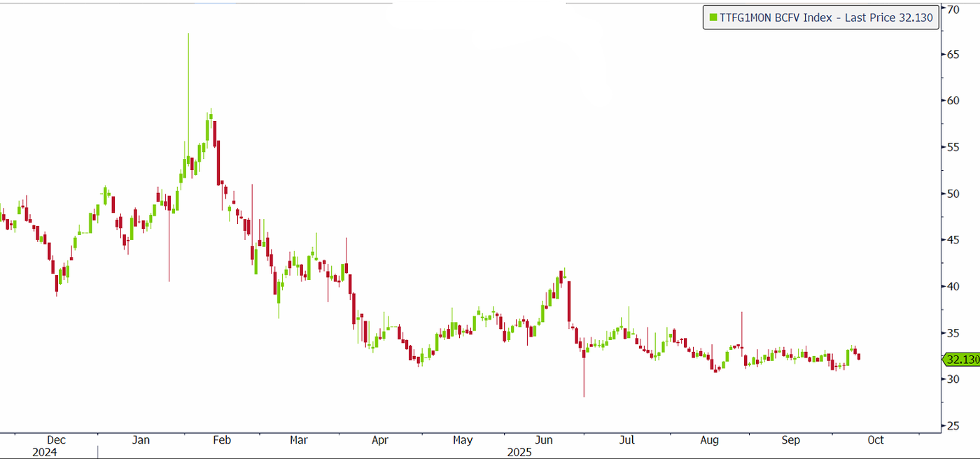
Task: Click the tall green spike candle near 67
Action: 188,98
